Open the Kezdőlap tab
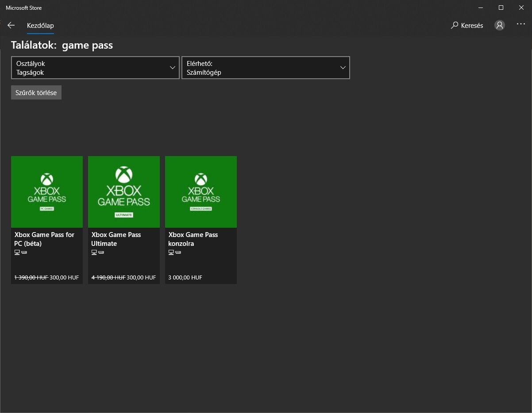This screenshot has width=532, height=413. coord(40,26)
